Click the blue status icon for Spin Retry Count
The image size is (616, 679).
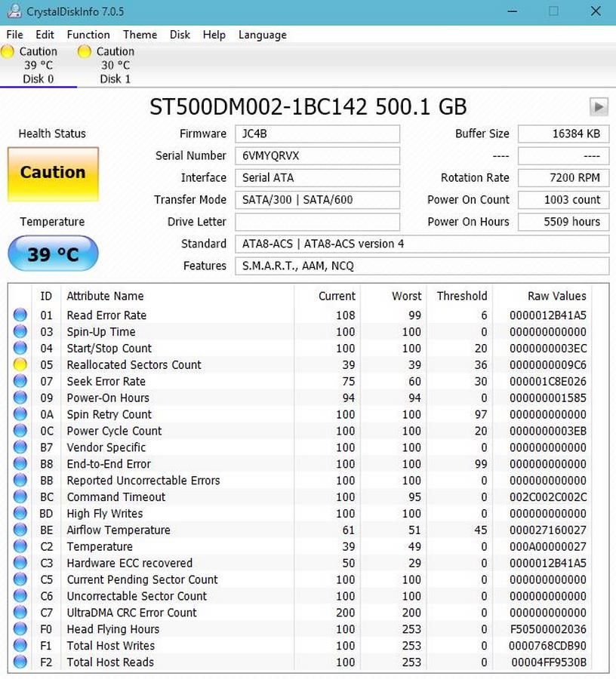tap(20, 414)
